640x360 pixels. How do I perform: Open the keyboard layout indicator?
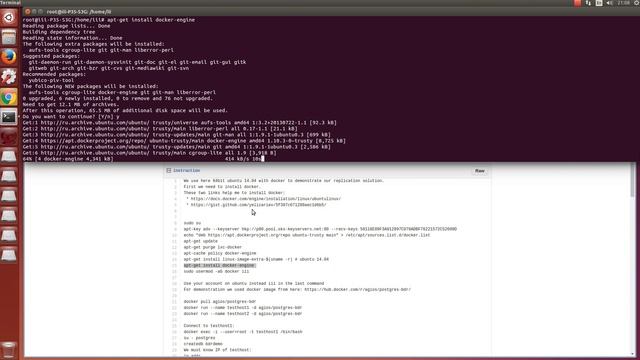(599, 3)
